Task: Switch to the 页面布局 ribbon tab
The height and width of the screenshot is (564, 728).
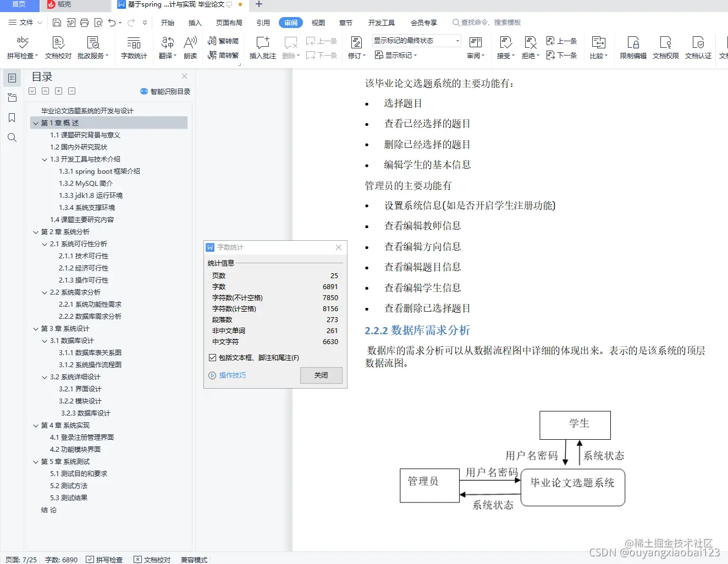Action: point(229,23)
